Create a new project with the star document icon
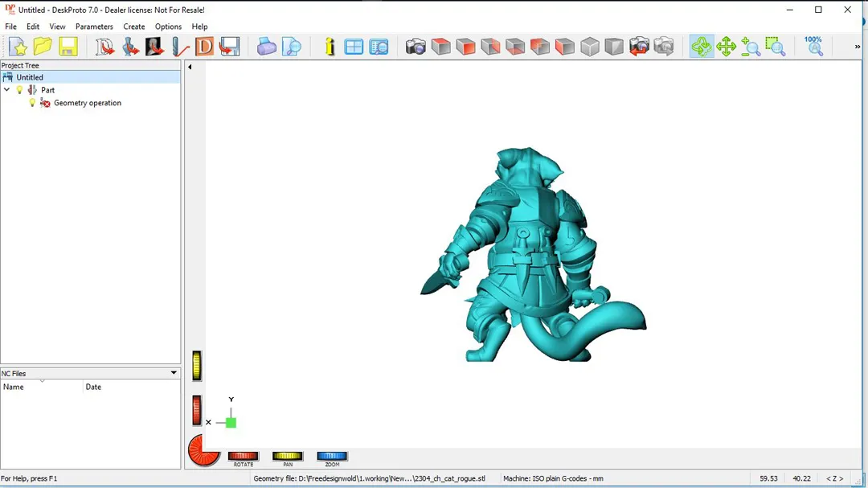 point(18,47)
